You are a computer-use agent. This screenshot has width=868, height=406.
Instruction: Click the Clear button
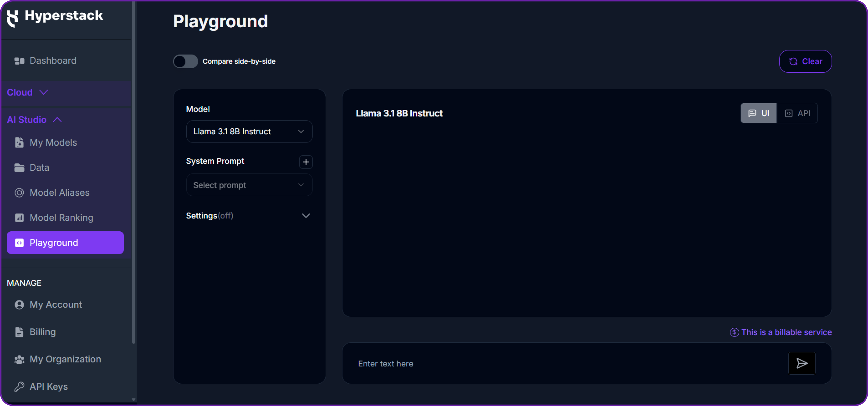805,61
